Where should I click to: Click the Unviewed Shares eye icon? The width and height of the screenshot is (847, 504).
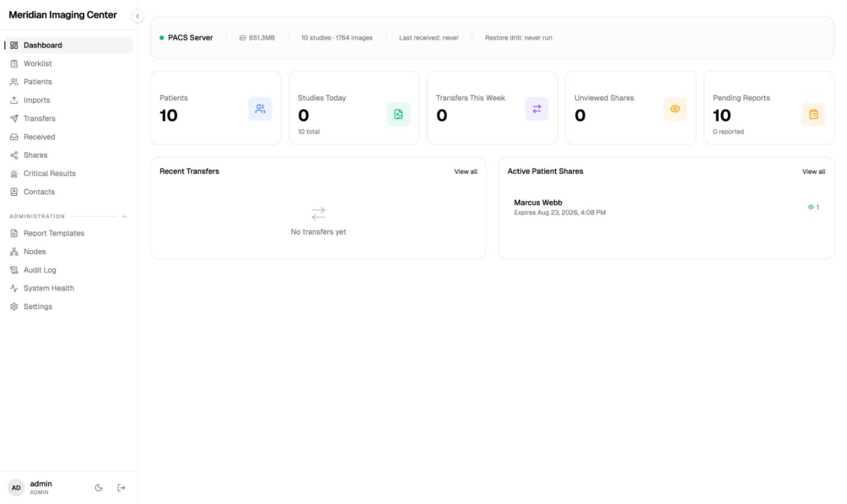[x=675, y=109]
